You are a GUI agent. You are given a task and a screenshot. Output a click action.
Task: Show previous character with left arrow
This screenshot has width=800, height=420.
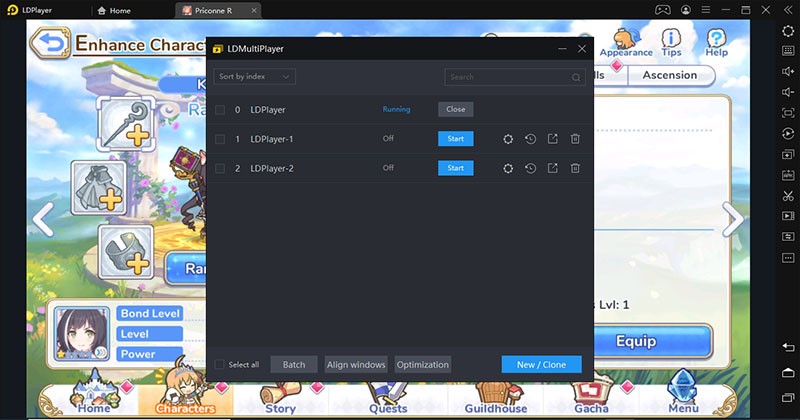pyautogui.click(x=43, y=219)
